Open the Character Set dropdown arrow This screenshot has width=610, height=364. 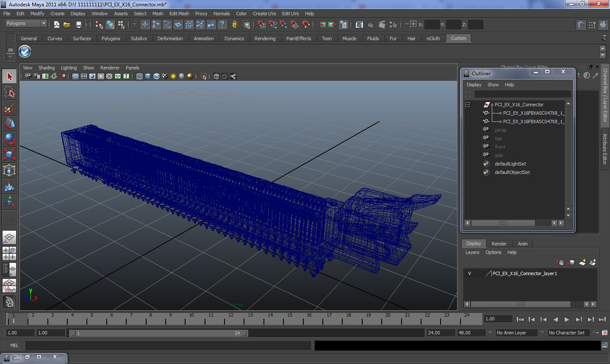(542, 333)
